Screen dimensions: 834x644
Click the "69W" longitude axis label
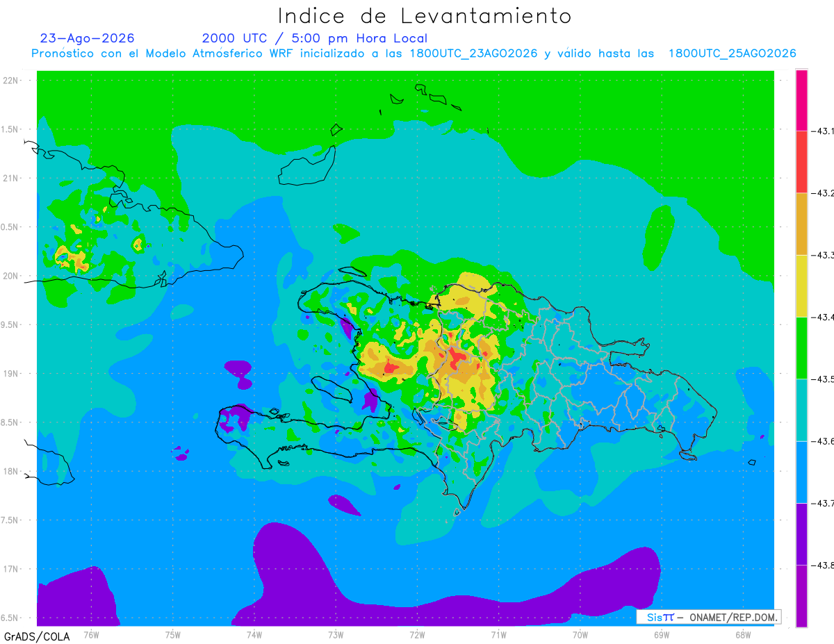pyautogui.click(x=662, y=635)
